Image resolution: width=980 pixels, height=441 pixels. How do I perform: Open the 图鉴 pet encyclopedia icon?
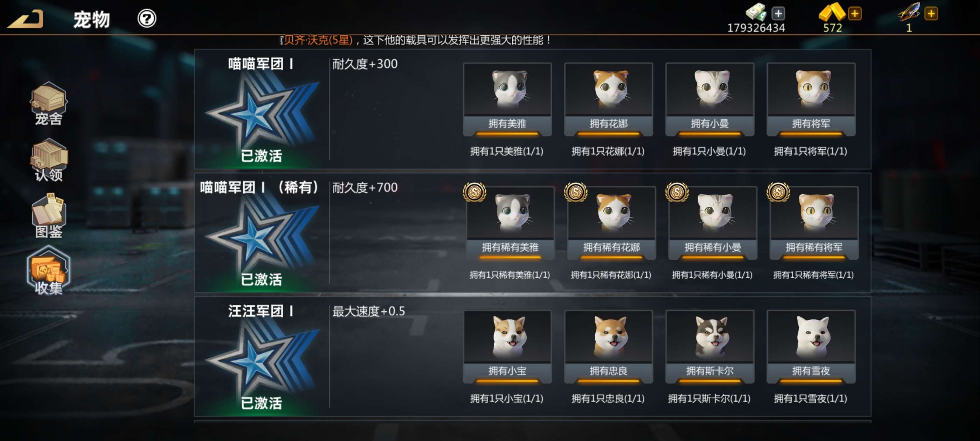click(49, 216)
